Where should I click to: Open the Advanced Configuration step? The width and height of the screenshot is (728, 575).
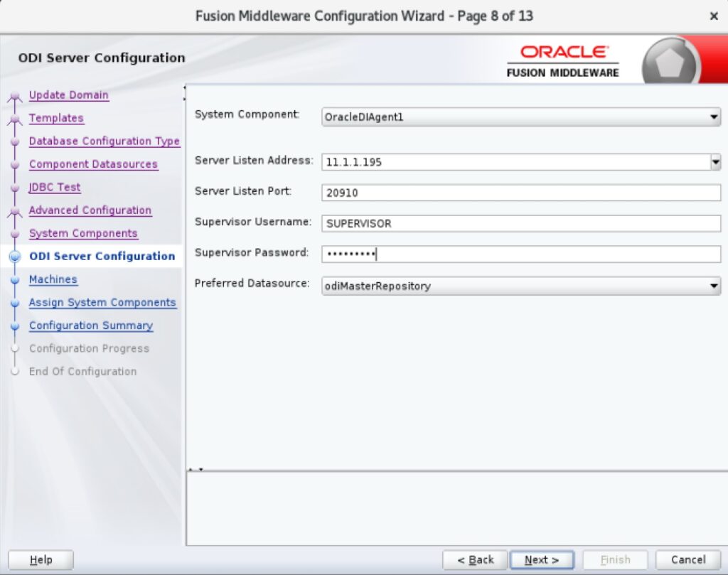click(x=90, y=210)
